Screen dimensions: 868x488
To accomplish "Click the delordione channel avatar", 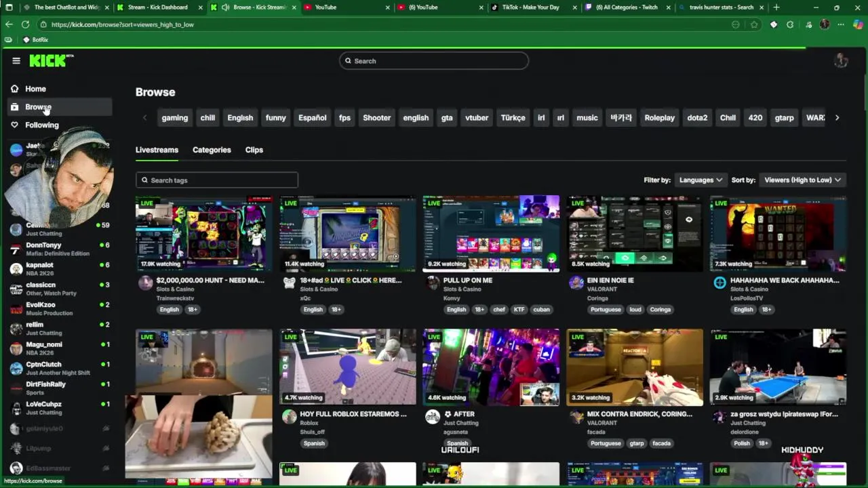I will (x=720, y=417).
